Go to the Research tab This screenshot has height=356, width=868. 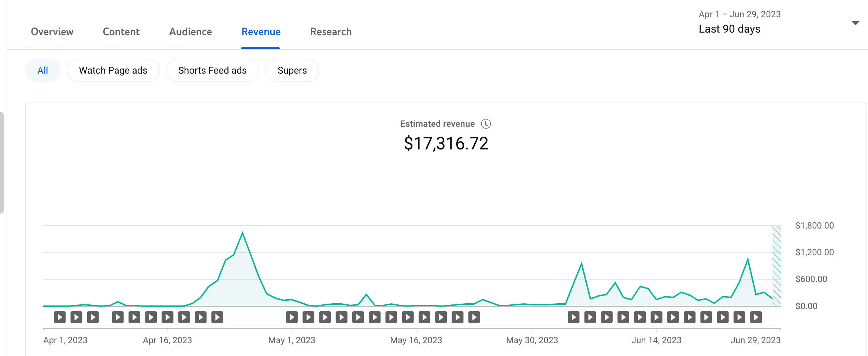tap(331, 32)
